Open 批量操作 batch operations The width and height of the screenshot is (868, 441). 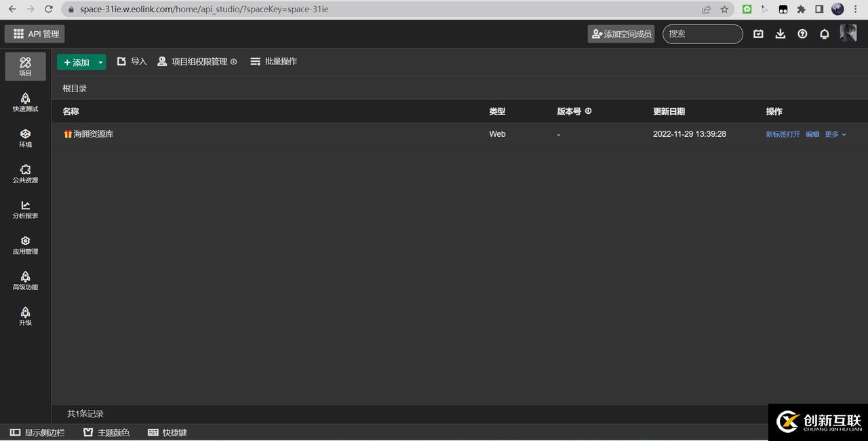[273, 62]
